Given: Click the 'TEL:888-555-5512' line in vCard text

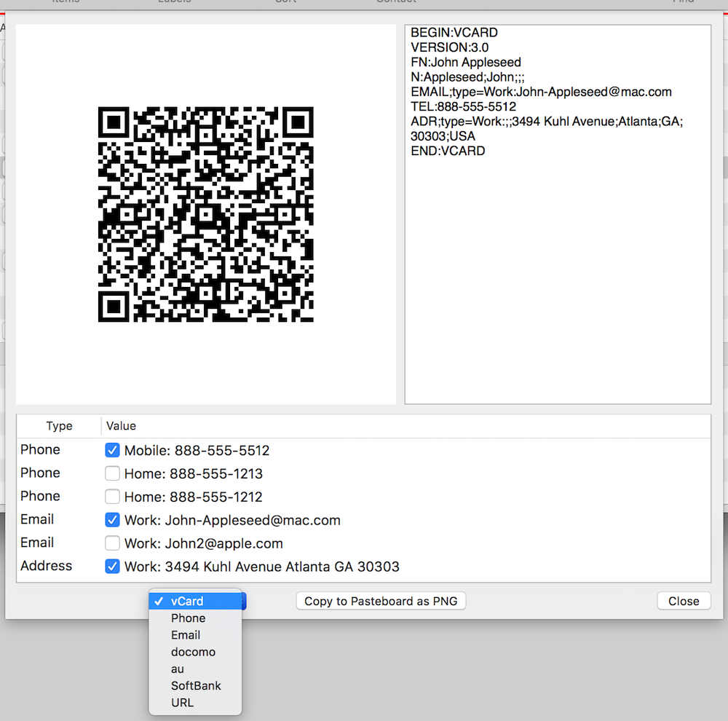Looking at the screenshot, I should [463, 106].
